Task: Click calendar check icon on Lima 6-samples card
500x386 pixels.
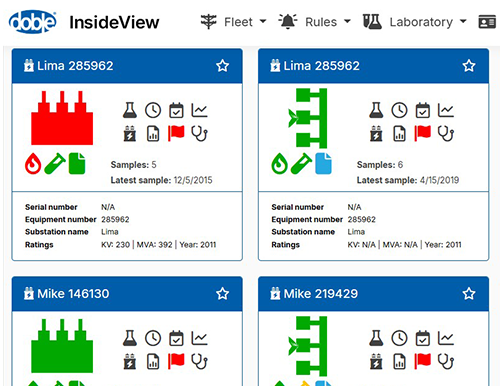Action: [422, 110]
